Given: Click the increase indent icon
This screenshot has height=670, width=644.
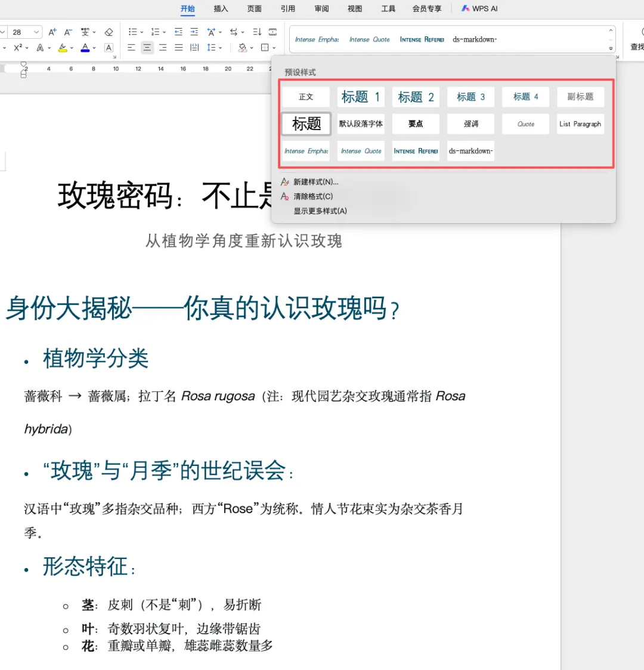Looking at the screenshot, I should [194, 32].
